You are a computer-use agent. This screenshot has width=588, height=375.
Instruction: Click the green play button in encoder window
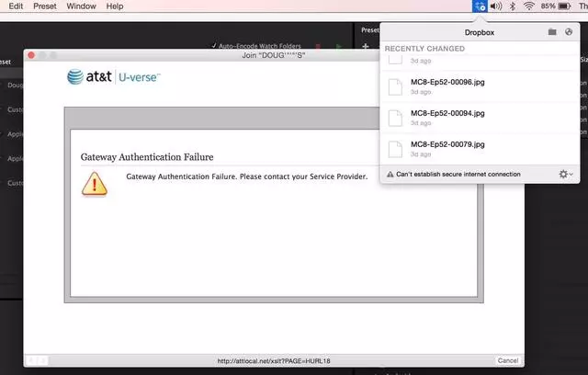click(339, 47)
